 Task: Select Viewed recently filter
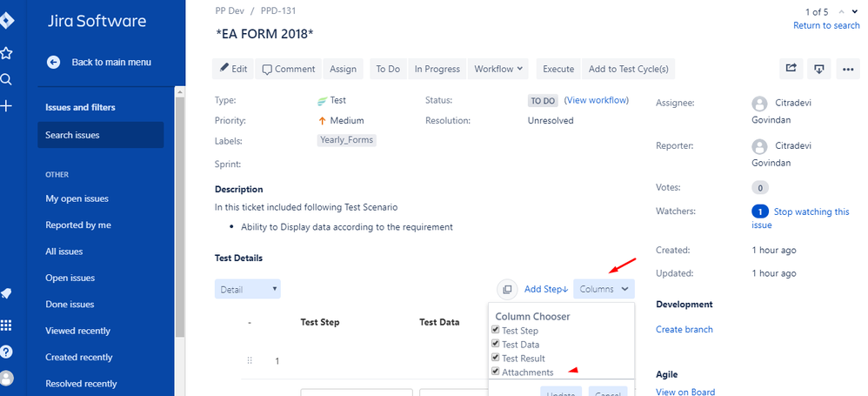78,331
